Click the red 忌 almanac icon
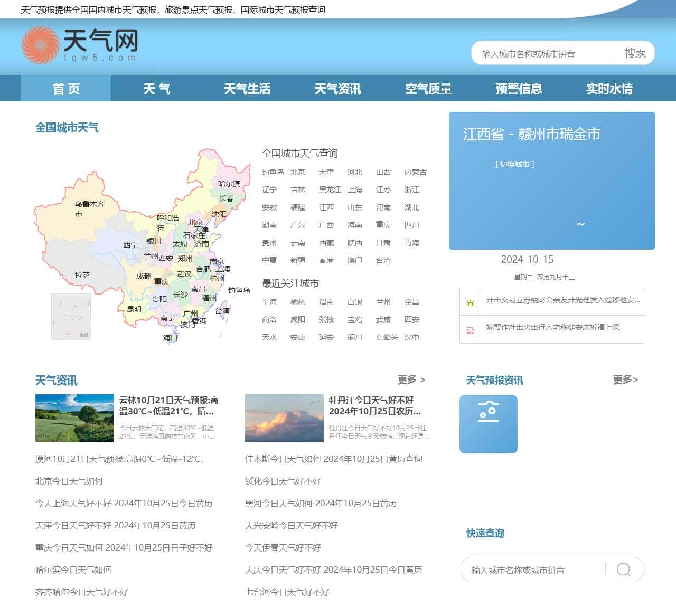 point(470,330)
